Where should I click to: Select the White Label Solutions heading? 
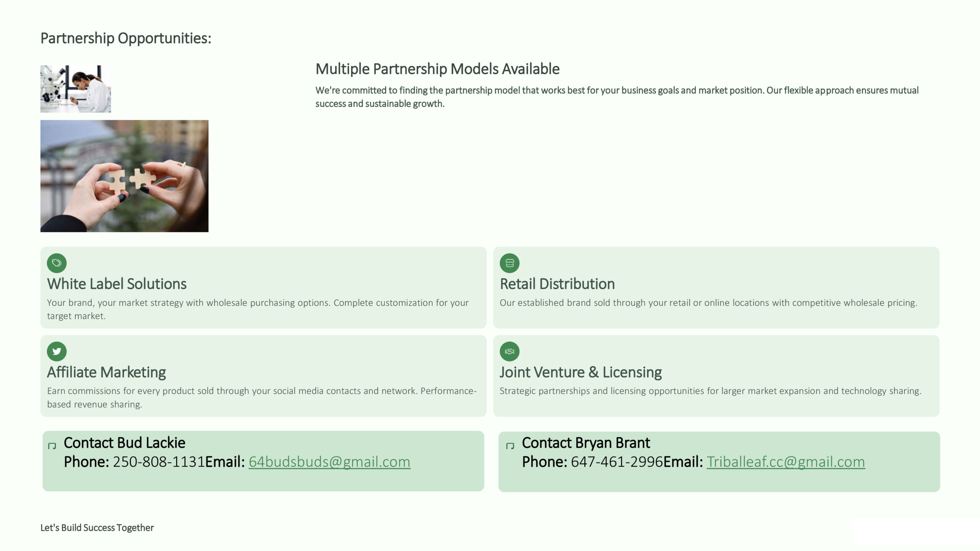[x=117, y=284]
